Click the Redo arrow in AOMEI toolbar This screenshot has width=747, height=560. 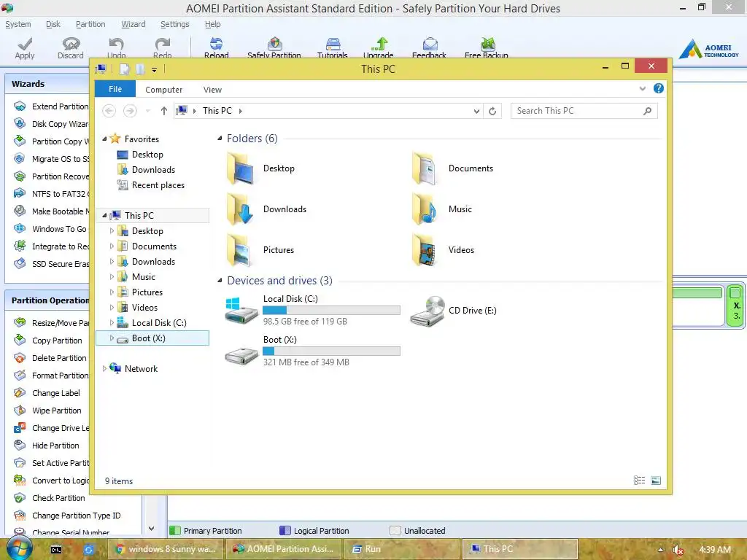pos(163,44)
